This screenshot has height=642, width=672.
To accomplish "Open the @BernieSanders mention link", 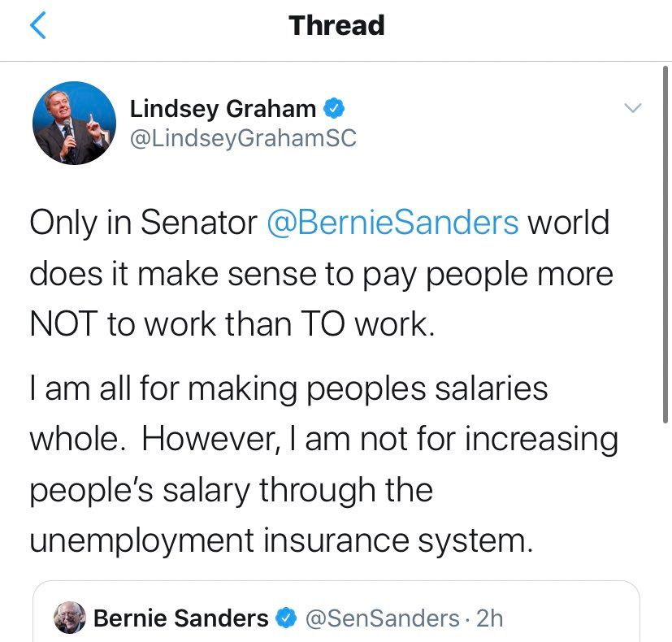I will click(392, 223).
